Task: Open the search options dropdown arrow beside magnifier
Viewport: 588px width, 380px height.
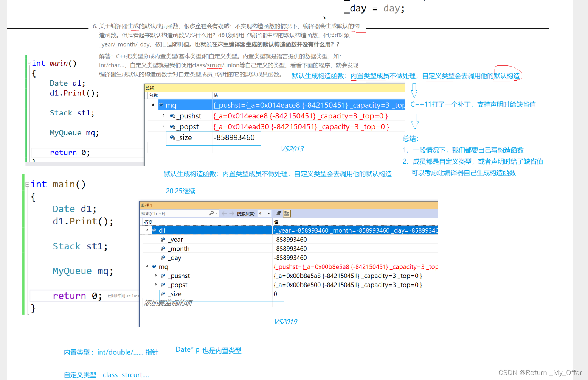Action: click(x=217, y=213)
